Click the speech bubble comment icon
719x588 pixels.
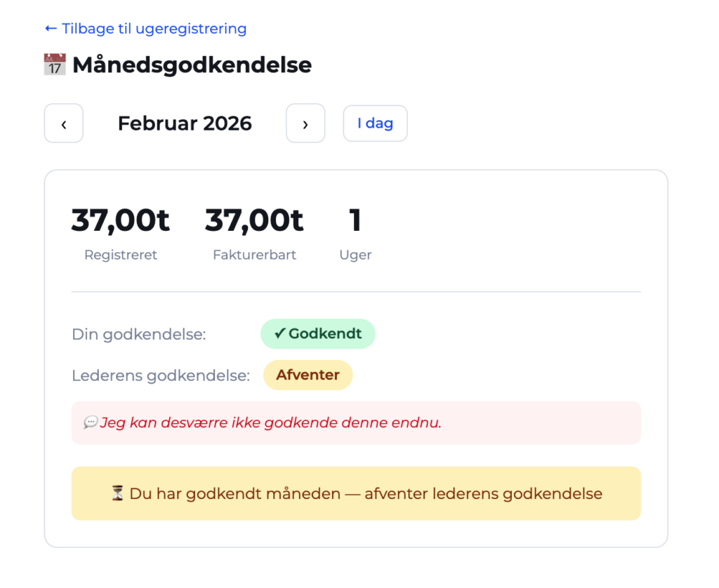(91, 422)
